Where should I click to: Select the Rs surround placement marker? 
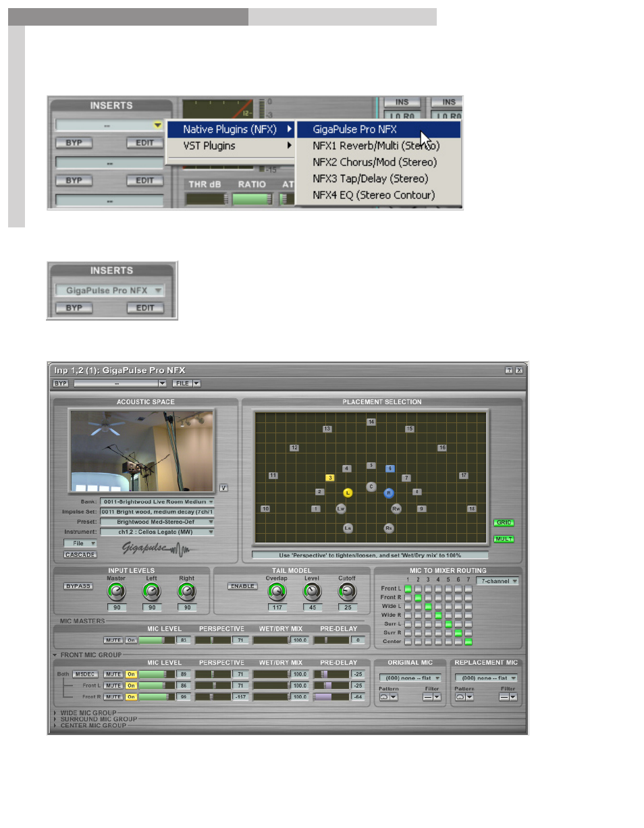click(x=389, y=528)
